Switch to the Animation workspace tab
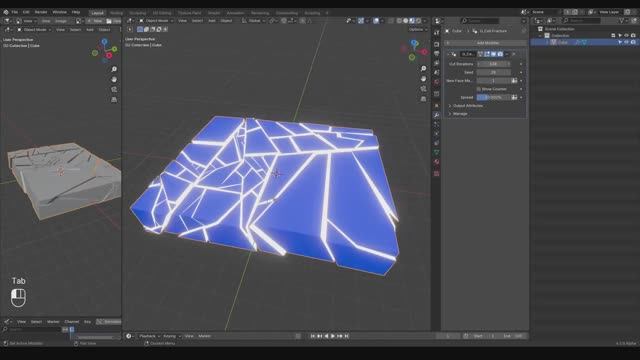The width and height of the screenshot is (640, 360). coord(236,13)
